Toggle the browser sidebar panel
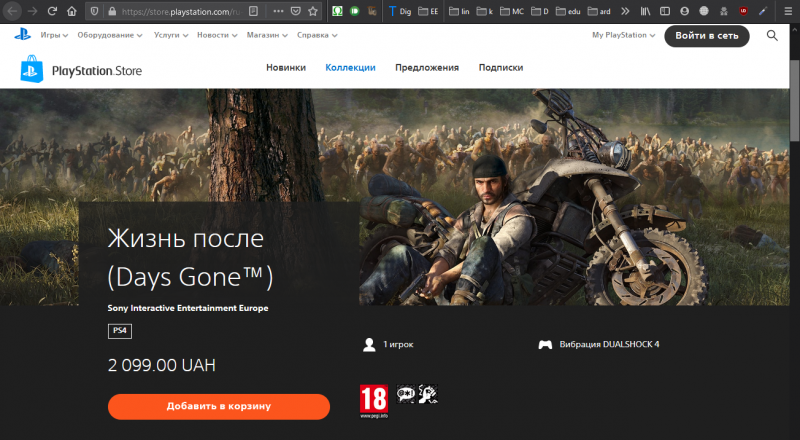This screenshot has height=440, width=800. (666, 11)
